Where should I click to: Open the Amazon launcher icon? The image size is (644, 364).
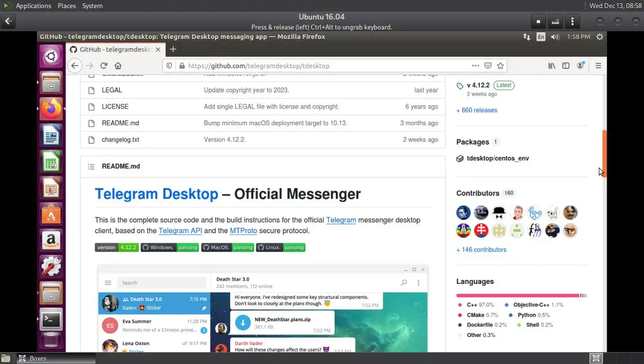[51, 240]
